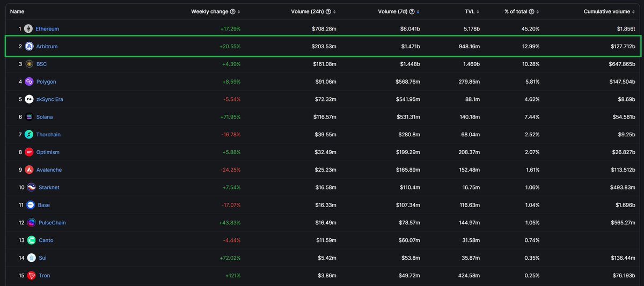Open the Optimism chain link

pos(48,152)
